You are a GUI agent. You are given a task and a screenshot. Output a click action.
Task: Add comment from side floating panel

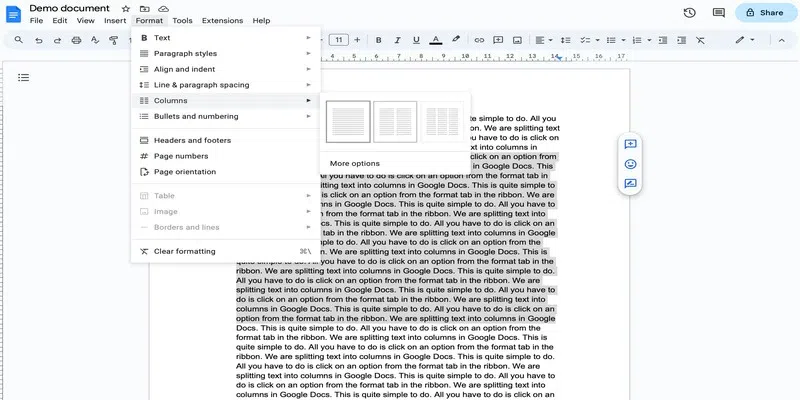click(631, 144)
